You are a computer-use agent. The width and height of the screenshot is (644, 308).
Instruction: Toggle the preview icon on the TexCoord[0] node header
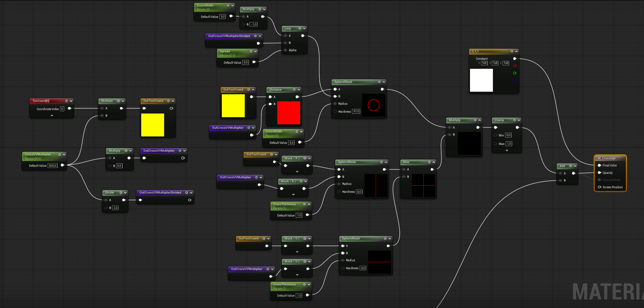click(66, 101)
